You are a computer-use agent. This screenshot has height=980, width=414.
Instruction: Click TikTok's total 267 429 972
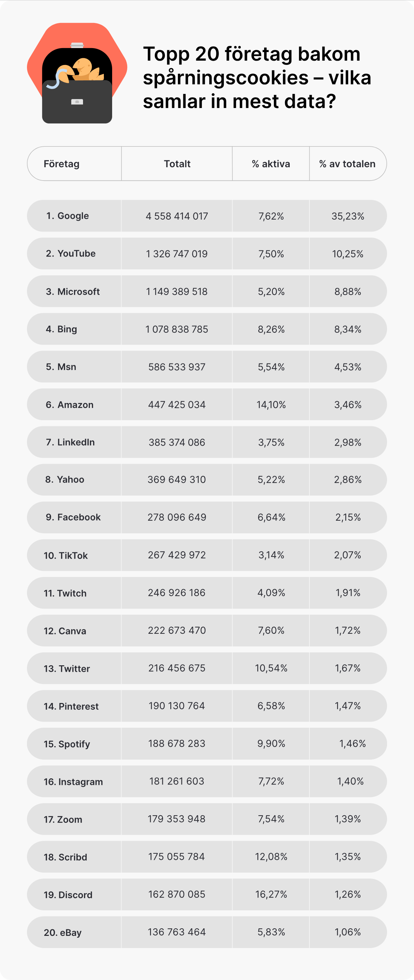177,555
